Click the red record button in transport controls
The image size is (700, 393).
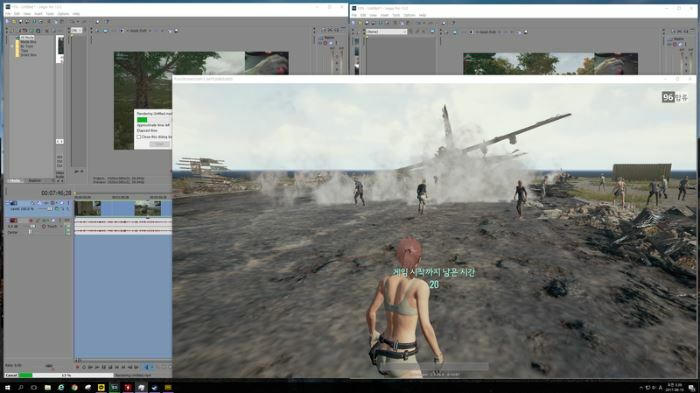coord(77,367)
